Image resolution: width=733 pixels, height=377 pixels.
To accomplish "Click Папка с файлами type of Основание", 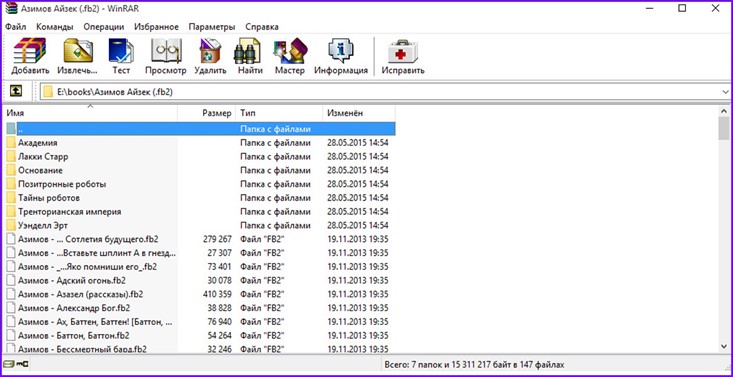I will pyautogui.click(x=275, y=170).
